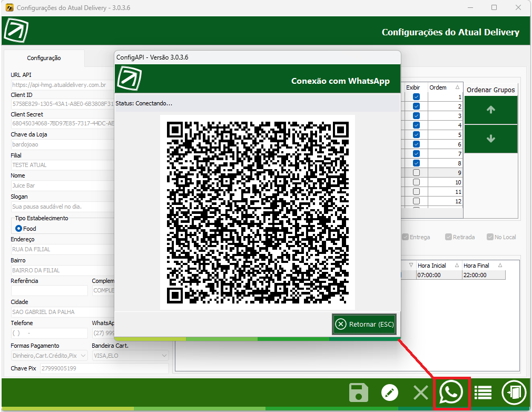
Task: Click order number 4 cell
Action: tap(445, 125)
